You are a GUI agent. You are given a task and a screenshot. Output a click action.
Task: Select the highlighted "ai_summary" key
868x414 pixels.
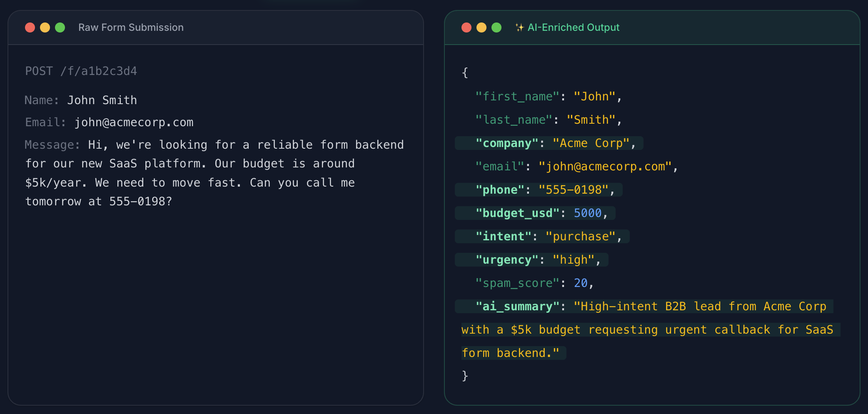coord(517,307)
